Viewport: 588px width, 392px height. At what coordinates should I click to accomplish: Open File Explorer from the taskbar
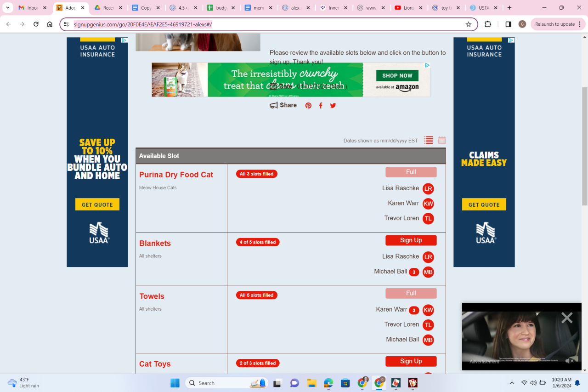pyautogui.click(x=311, y=383)
